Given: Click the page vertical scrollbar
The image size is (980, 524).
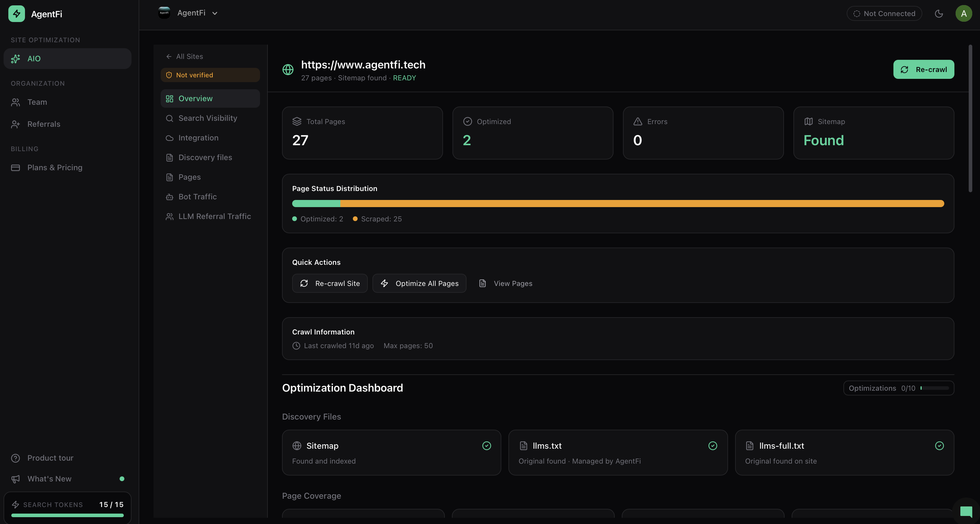Looking at the screenshot, I should (970, 119).
